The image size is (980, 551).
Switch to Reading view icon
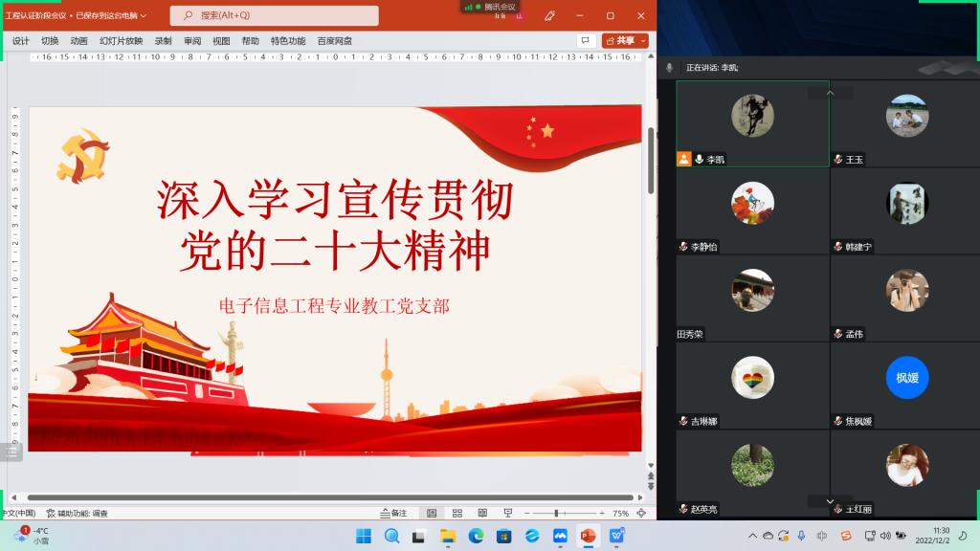pyautogui.click(x=482, y=514)
